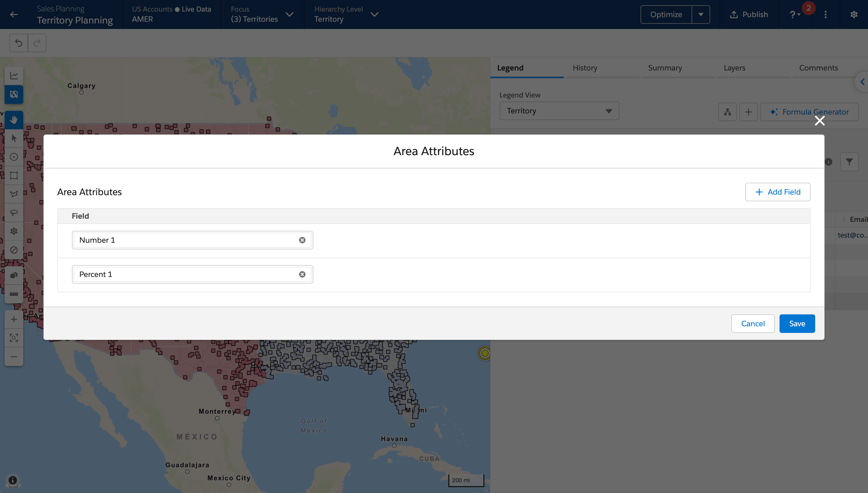Click the Add Field button
Viewport: 868px width, 493px height.
point(777,192)
